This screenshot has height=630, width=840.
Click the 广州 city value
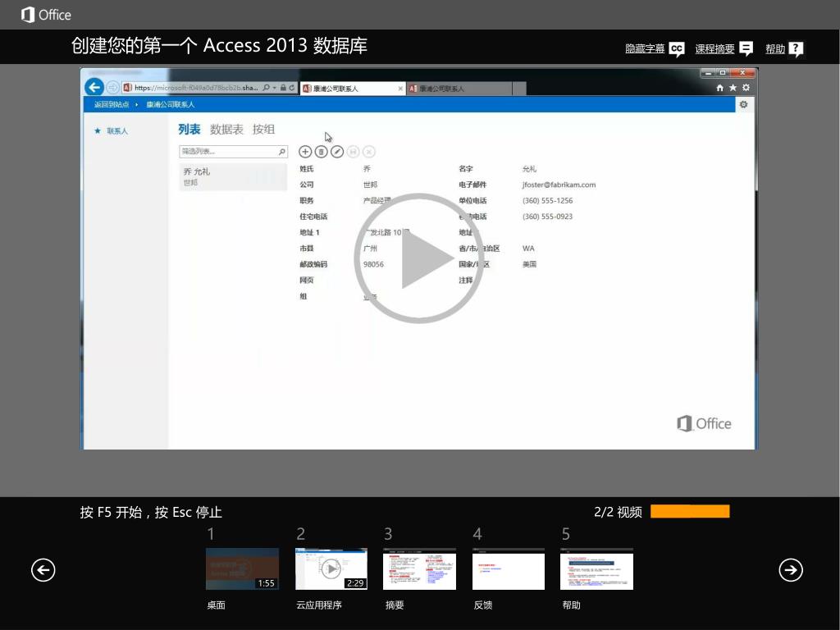[370, 248]
